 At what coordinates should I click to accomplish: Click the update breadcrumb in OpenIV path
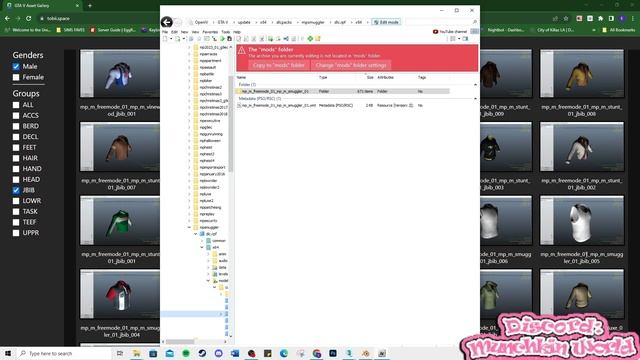[244, 22]
